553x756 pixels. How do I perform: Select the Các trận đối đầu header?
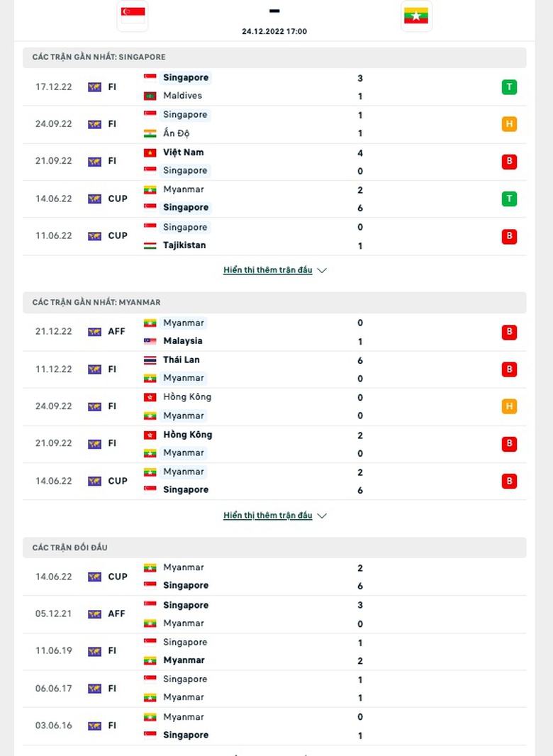(x=274, y=547)
